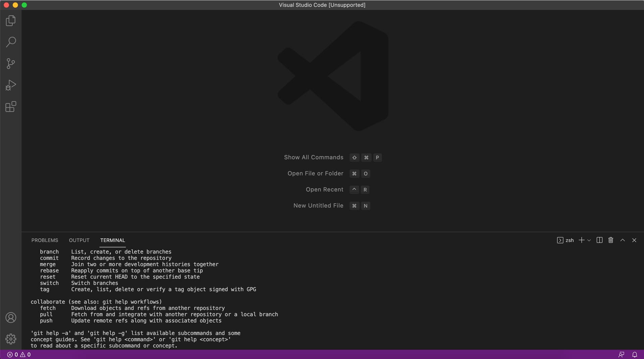This screenshot has height=359, width=644.
Task: Check errors and warnings in the status bar
Action: [18, 354]
